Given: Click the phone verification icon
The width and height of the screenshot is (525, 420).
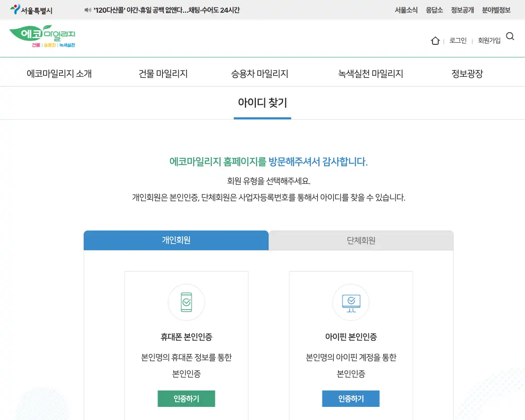Looking at the screenshot, I should pos(187,302).
